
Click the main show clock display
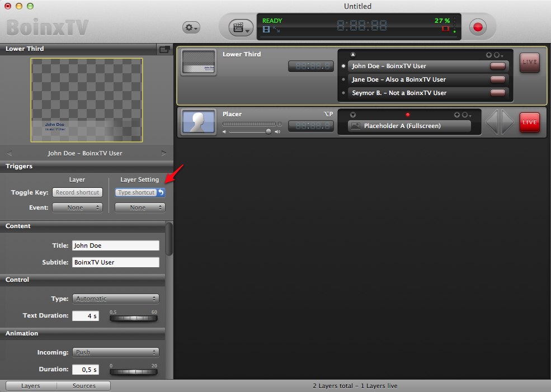click(x=361, y=26)
